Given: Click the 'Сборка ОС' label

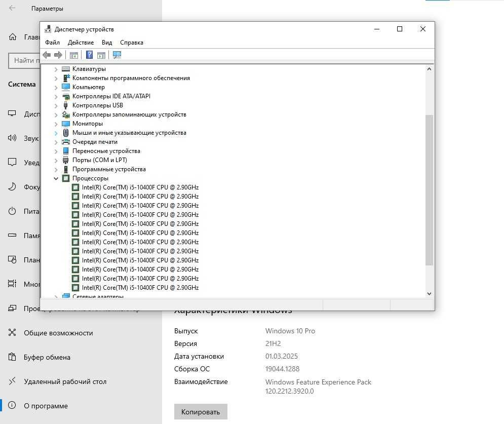Looking at the screenshot, I should coord(192,369).
